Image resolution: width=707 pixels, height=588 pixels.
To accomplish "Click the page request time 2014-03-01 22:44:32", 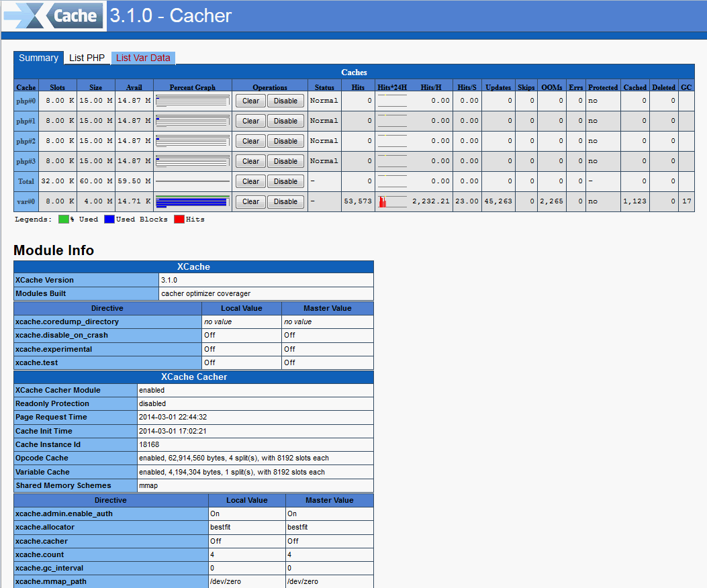I will click(173, 417).
